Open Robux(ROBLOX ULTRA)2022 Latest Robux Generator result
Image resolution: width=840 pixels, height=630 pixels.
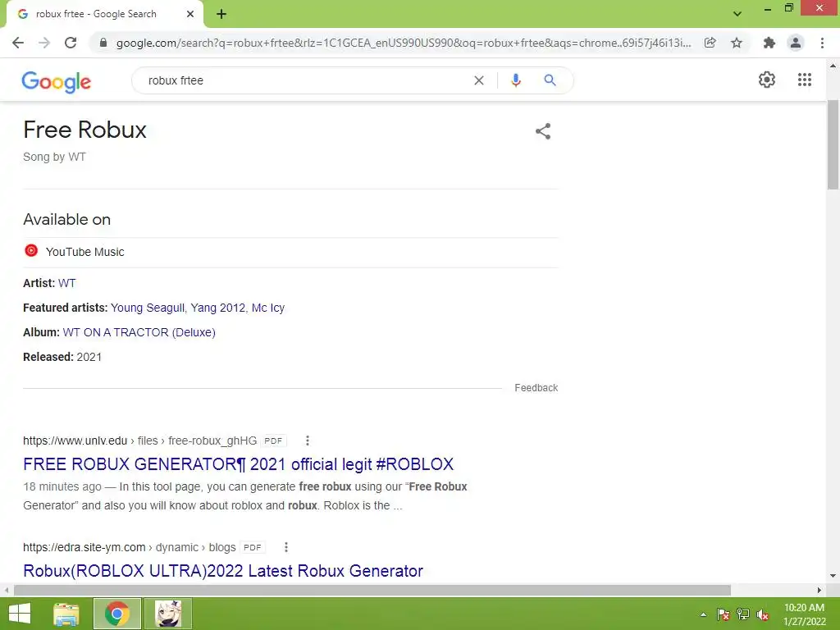click(223, 571)
